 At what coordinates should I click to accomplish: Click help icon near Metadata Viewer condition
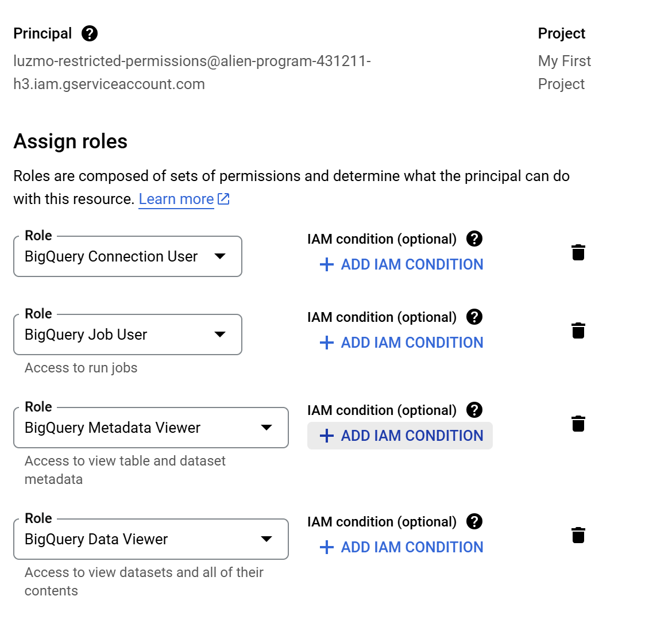pos(474,410)
